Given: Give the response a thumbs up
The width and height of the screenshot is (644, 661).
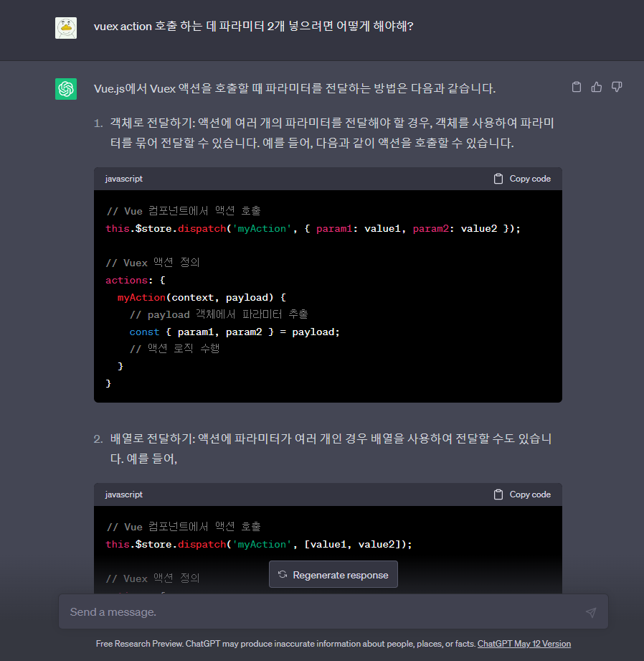Looking at the screenshot, I should [597, 88].
